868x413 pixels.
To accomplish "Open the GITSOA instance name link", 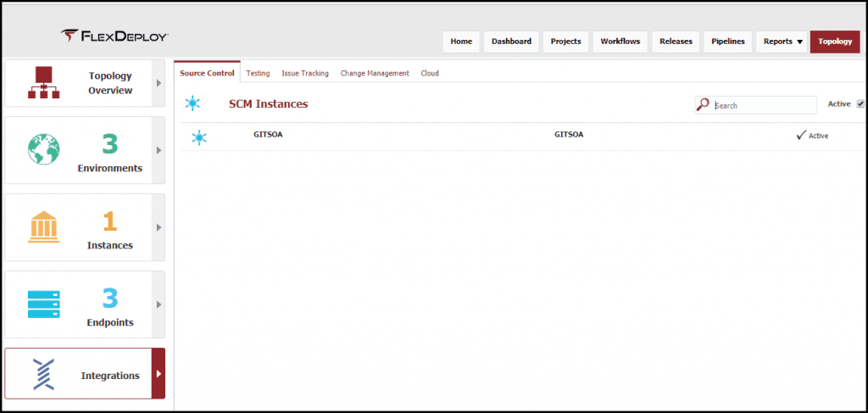I will [x=268, y=135].
